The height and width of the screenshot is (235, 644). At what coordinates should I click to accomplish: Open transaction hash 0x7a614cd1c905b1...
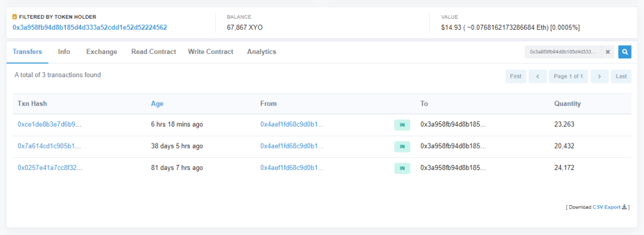(49, 146)
